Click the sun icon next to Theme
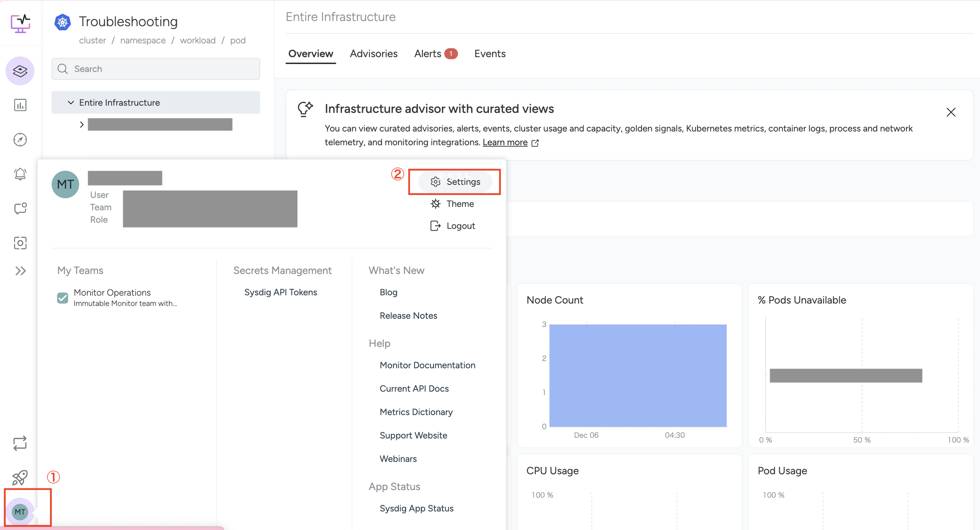 pos(436,204)
